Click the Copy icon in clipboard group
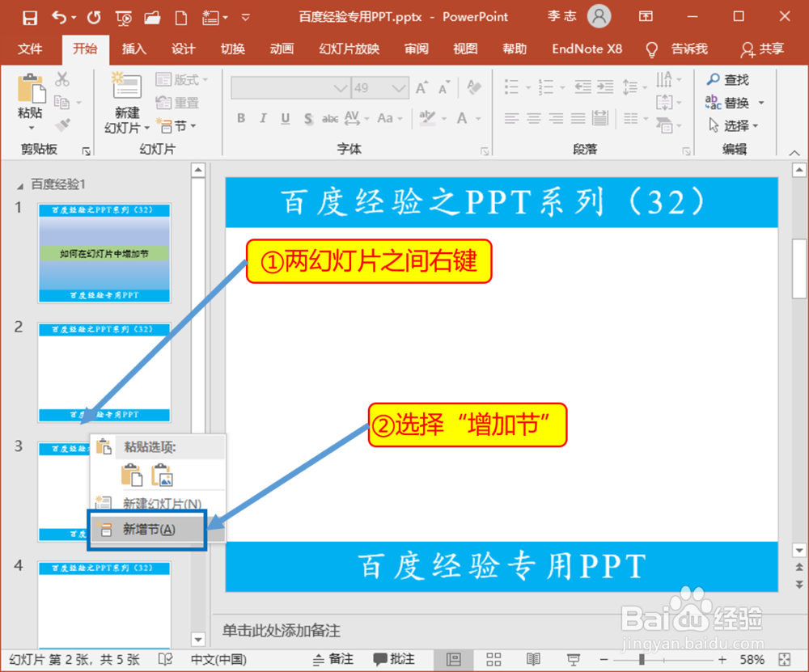Screen dimensions: 809x672 coord(62,102)
